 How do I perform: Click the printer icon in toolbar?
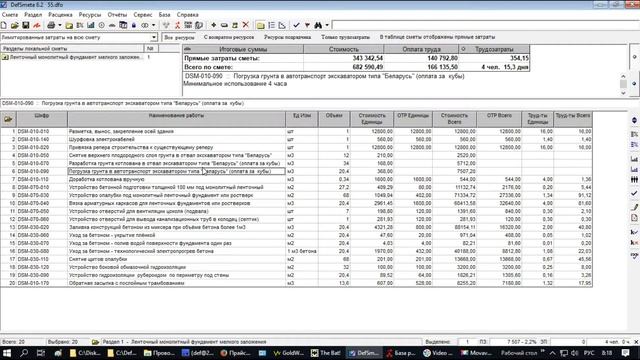[51, 25]
